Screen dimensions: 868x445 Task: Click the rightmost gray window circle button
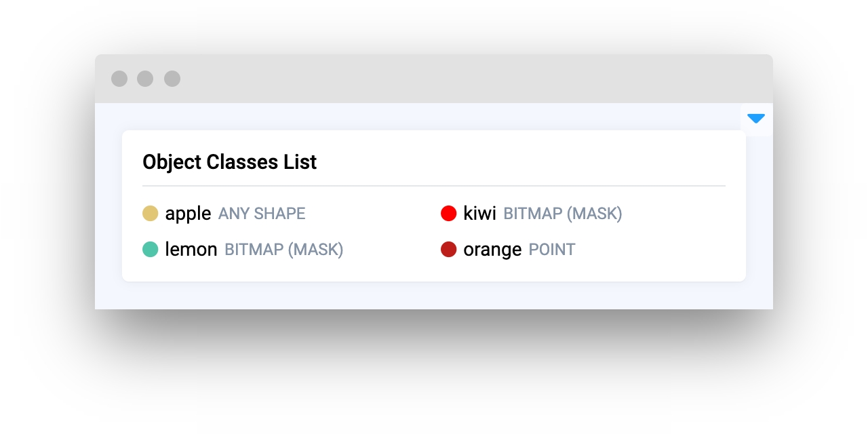tap(172, 79)
